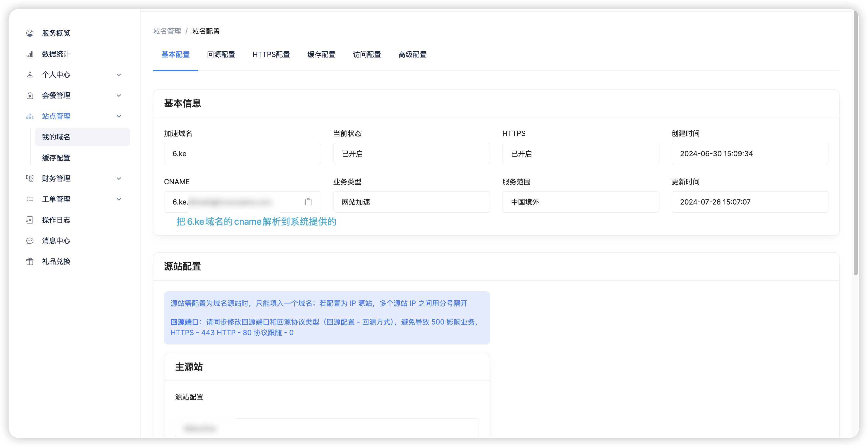Click the 服务概览 dashboard icon
Viewport: 868px width, 447px height.
(30, 33)
